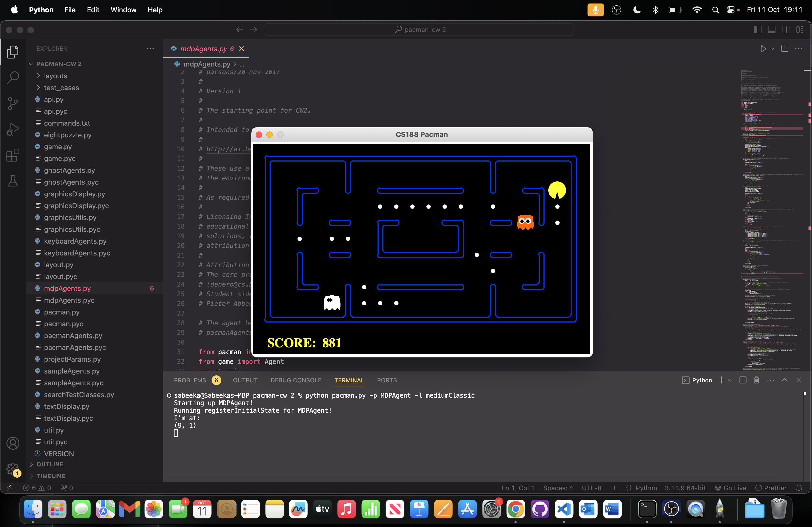Toggle the secondary side bar button
The image size is (812, 527).
point(785,30)
